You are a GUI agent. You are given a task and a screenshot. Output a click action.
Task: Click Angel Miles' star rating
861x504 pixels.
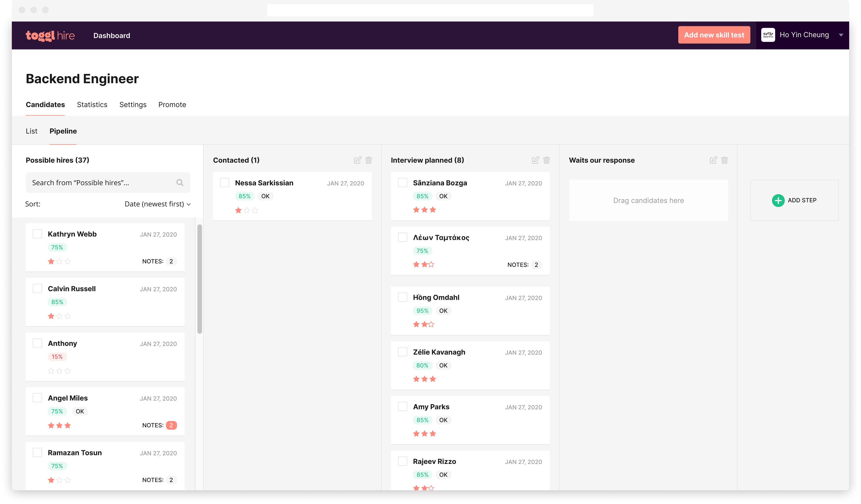click(x=59, y=425)
